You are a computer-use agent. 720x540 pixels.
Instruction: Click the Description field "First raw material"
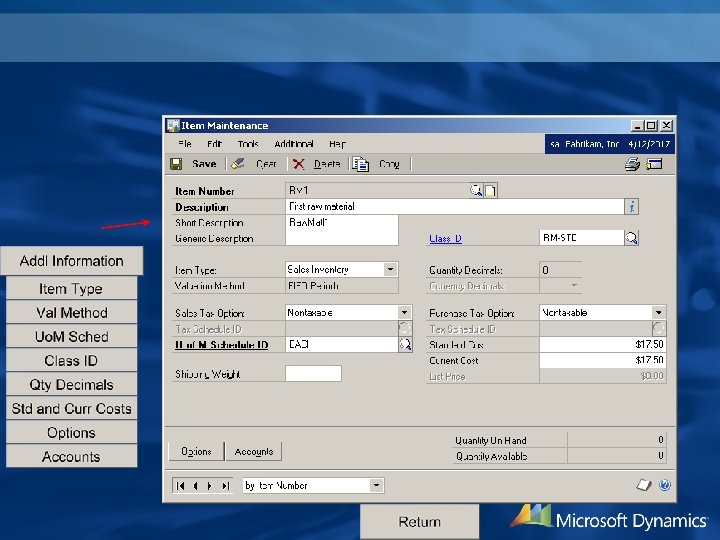pyautogui.click(x=455, y=207)
